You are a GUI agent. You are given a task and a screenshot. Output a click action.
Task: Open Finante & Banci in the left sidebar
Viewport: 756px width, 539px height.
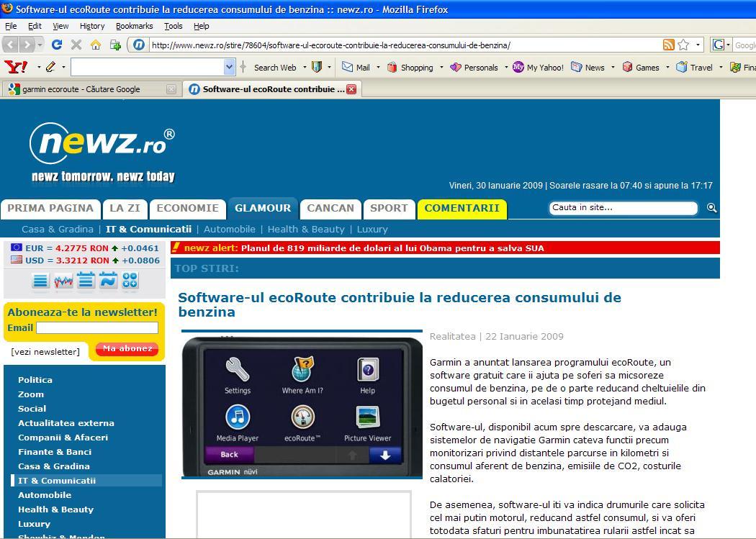tap(55, 452)
